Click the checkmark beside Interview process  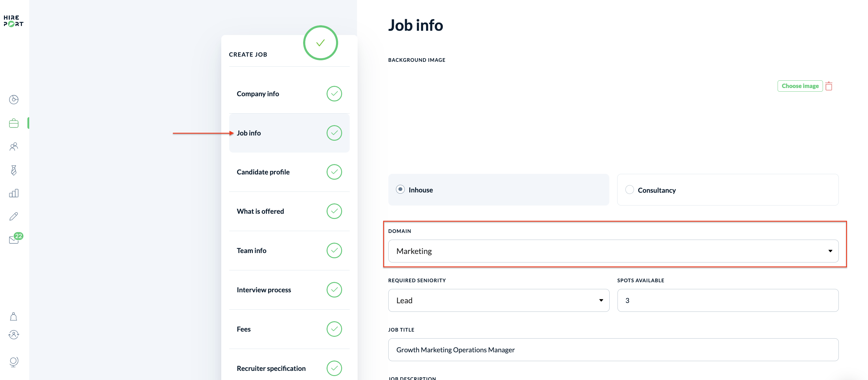coord(334,290)
